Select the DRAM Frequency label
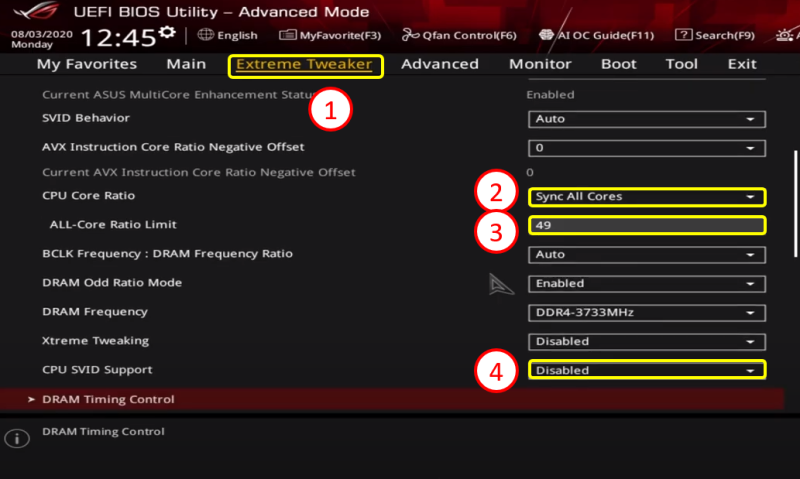 [x=95, y=312]
